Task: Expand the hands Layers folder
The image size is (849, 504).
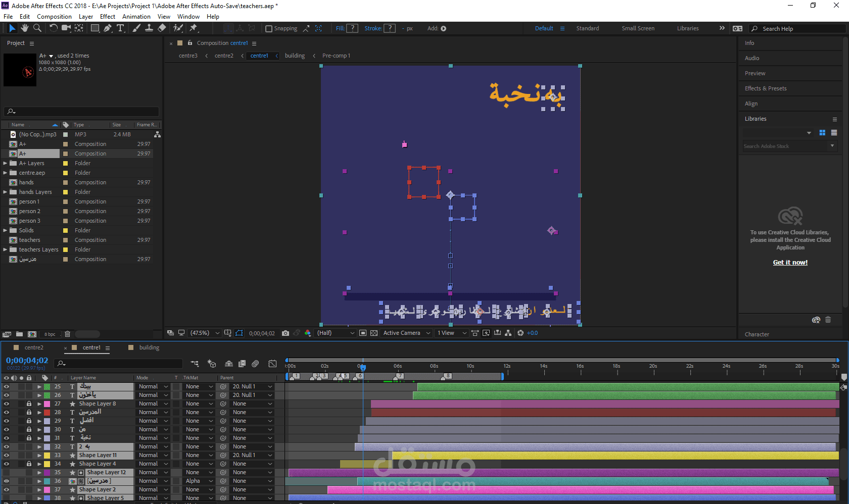Action: pyautogui.click(x=5, y=192)
